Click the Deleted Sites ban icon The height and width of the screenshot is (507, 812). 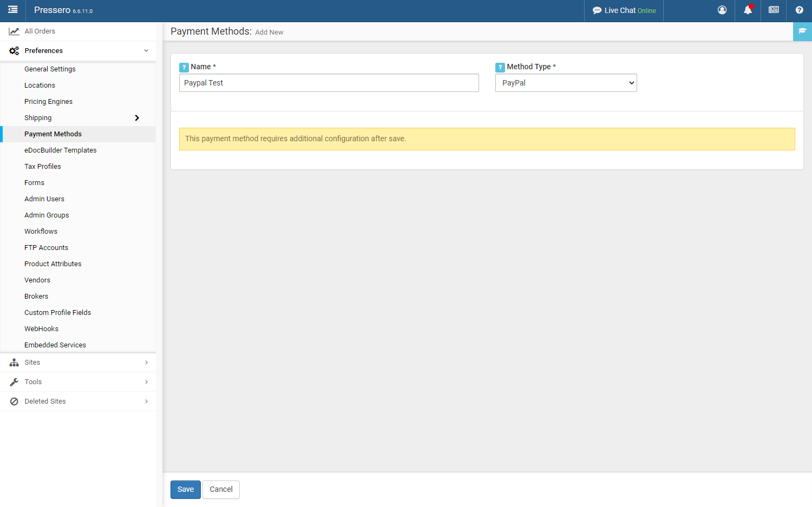tap(14, 401)
